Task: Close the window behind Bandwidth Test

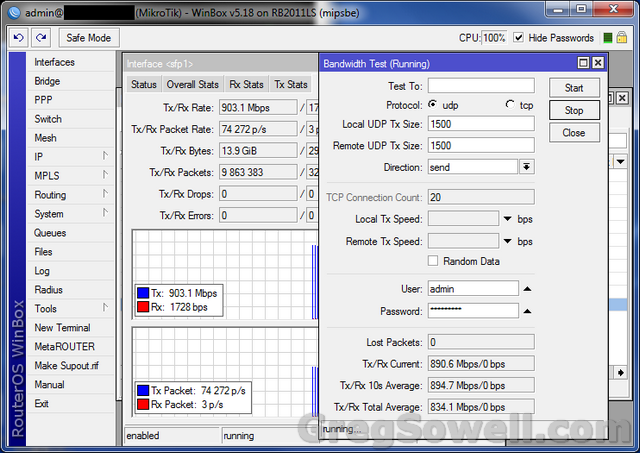Action: (622, 98)
